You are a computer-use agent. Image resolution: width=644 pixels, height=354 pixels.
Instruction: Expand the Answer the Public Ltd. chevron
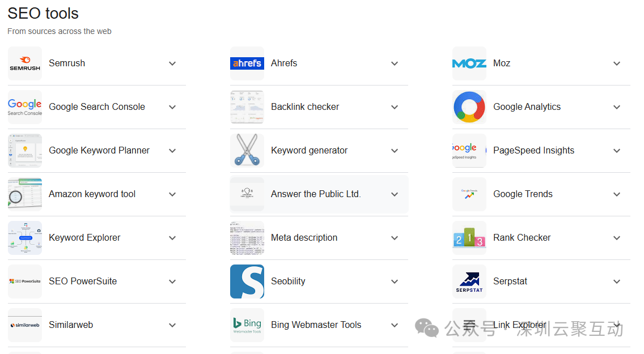(x=395, y=194)
